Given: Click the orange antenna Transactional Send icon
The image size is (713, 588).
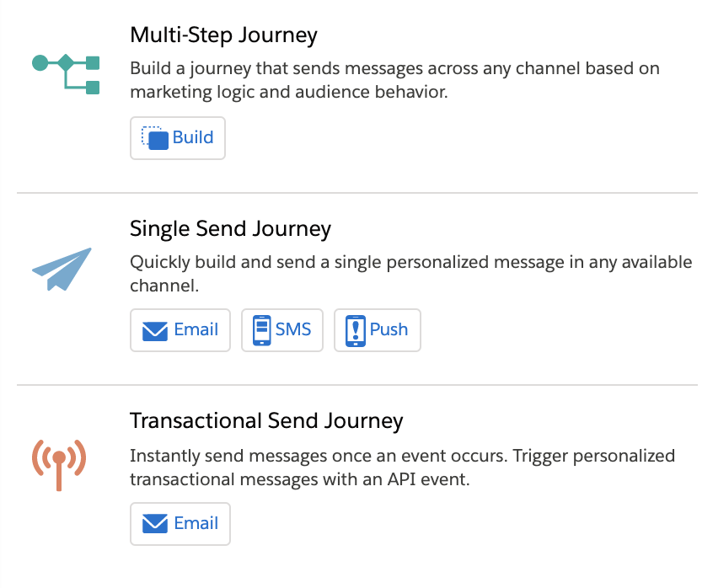Looking at the screenshot, I should click(x=59, y=465).
